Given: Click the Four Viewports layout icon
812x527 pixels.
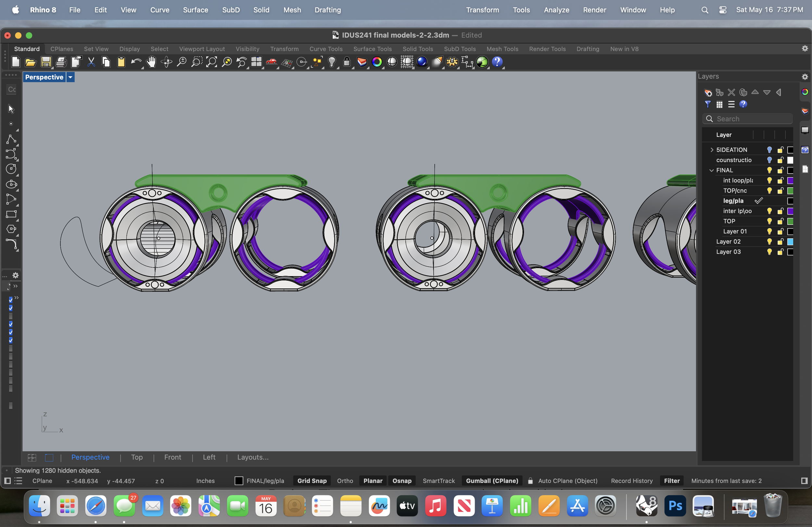Looking at the screenshot, I should (x=256, y=62).
